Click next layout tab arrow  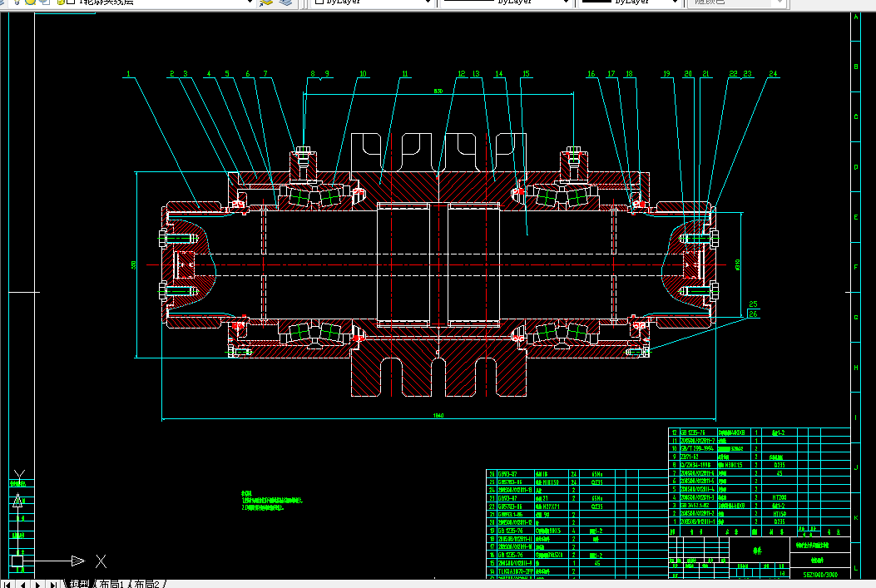coord(37,584)
